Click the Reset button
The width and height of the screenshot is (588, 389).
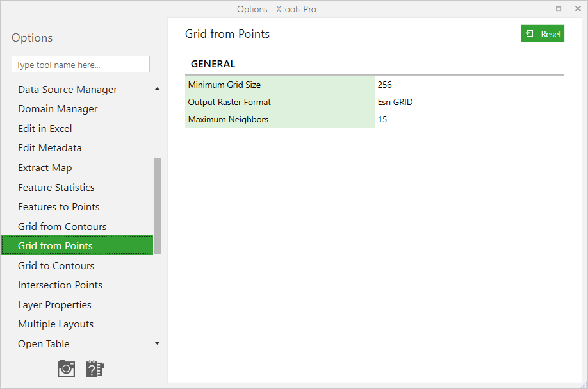[x=543, y=34]
